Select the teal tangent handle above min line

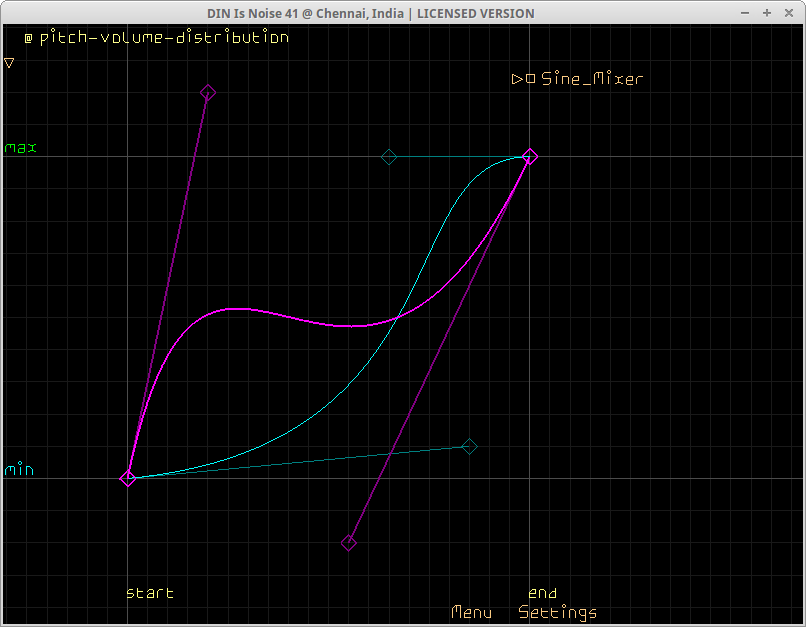[469, 447]
